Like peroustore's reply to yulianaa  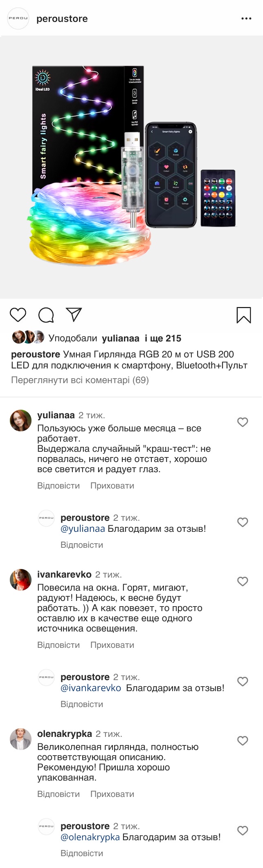[243, 522]
